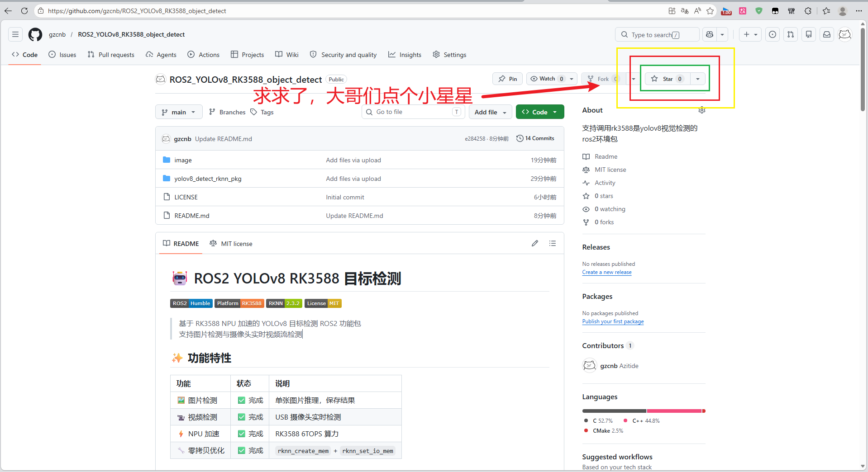
Task: Click the Create a new release link
Action: pos(606,272)
